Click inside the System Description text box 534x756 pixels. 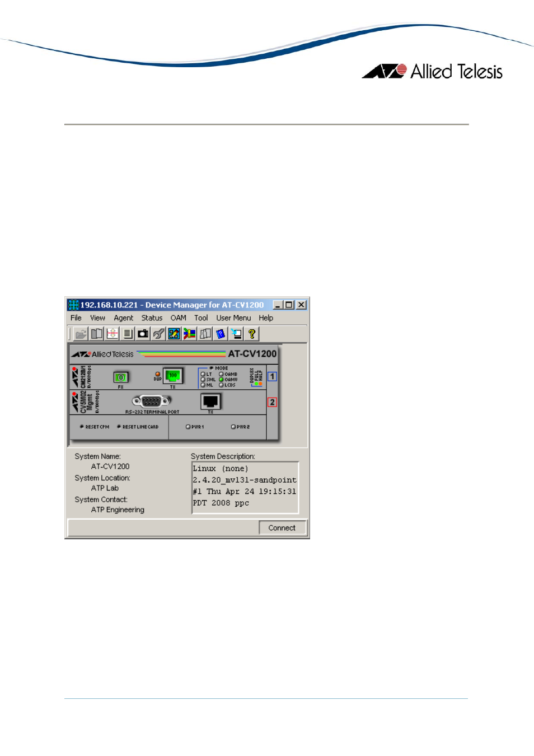pos(245,487)
